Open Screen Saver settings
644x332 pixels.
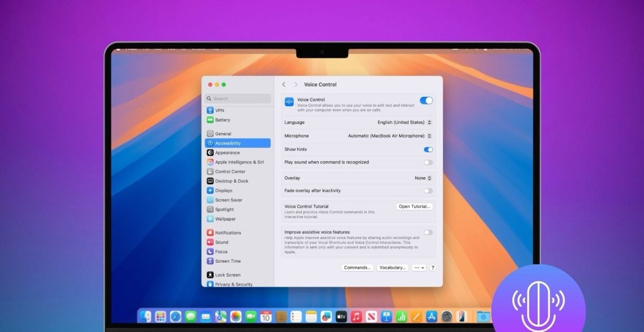(237, 200)
